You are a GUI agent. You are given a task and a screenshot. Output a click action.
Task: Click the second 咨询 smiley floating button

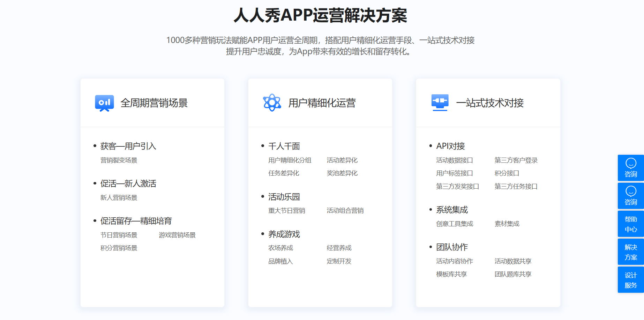(x=631, y=196)
